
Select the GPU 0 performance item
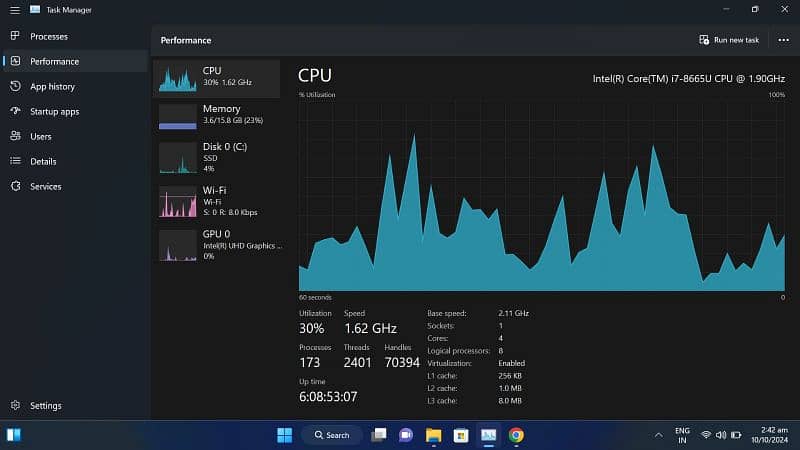[x=218, y=244]
